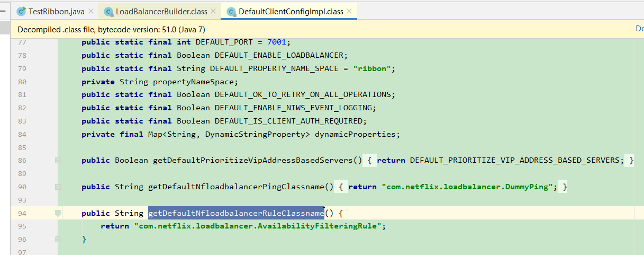Click line number 84 in the gutter

[x=22, y=135]
